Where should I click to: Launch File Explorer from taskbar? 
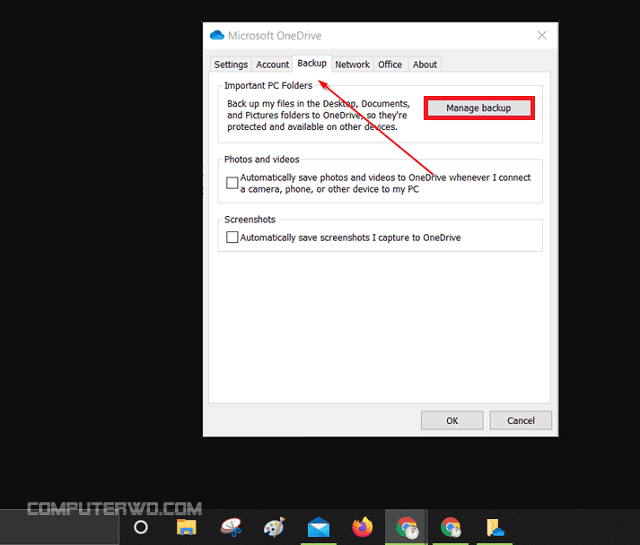click(187, 527)
